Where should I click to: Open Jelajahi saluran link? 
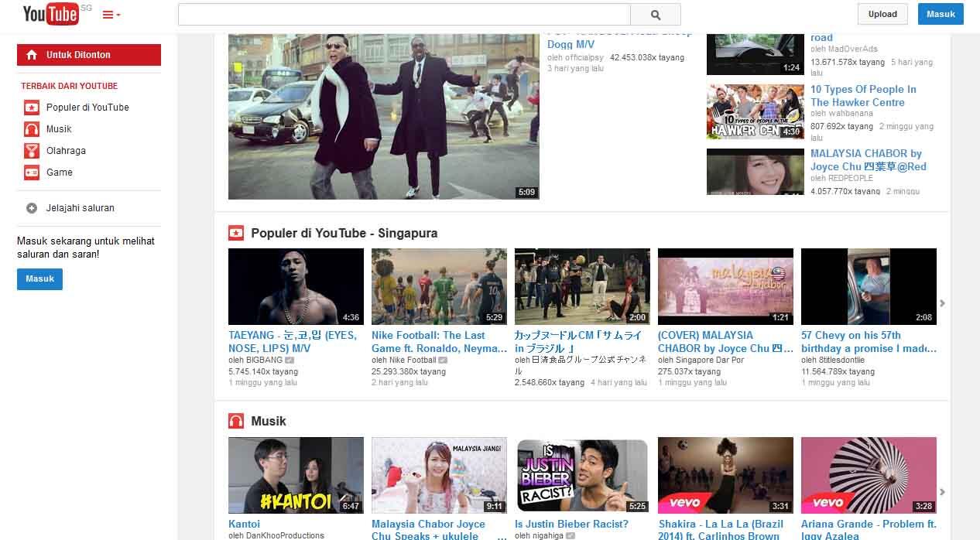point(81,208)
